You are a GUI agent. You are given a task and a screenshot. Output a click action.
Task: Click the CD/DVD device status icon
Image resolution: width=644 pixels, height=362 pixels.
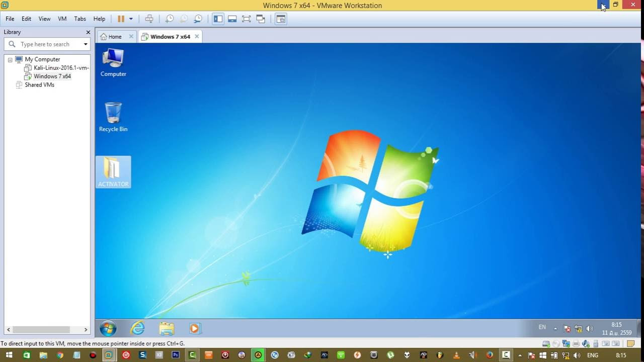(556, 344)
